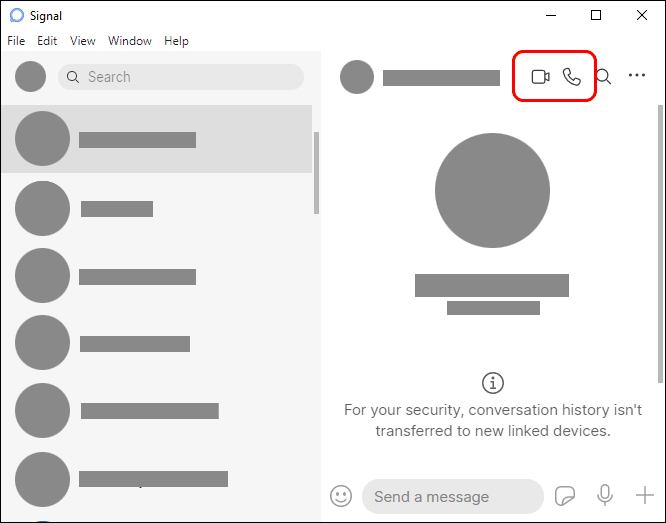
Task: Click the Send a message field
Action: coord(453,496)
